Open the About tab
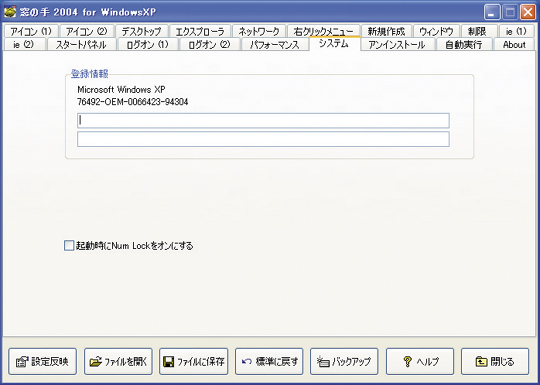Screen dimensions: 540x385 click(514, 44)
